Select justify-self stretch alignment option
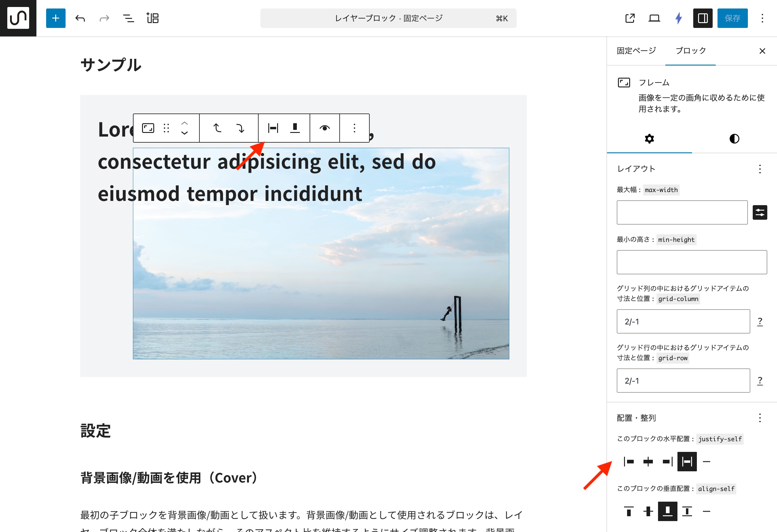777x532 pixels. tap(687, 462)
